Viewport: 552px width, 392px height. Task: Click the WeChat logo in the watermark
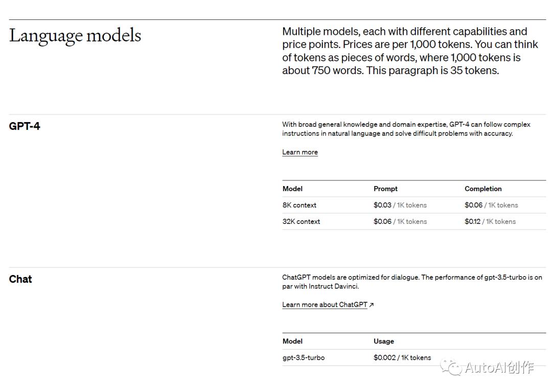[x=451, y=367]
